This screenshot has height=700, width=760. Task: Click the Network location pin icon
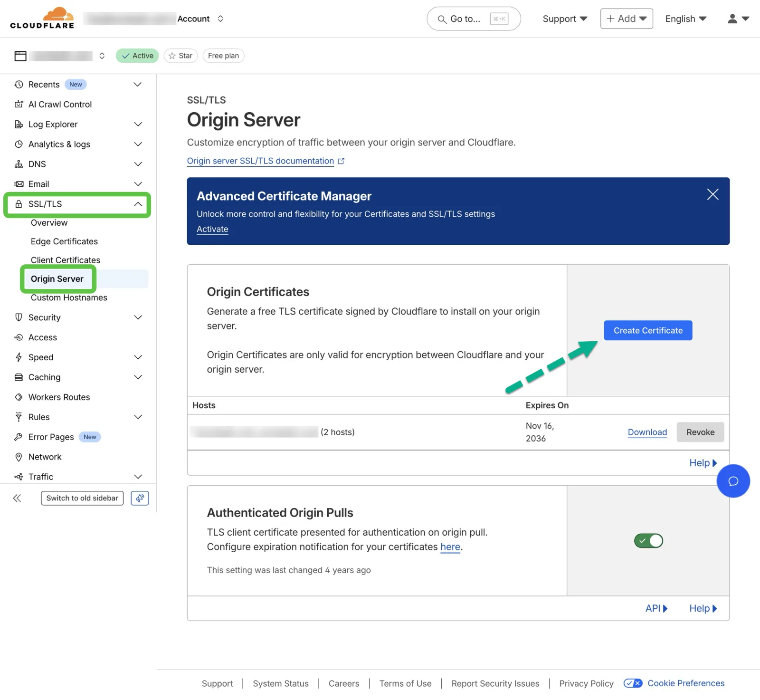(19, 457)
